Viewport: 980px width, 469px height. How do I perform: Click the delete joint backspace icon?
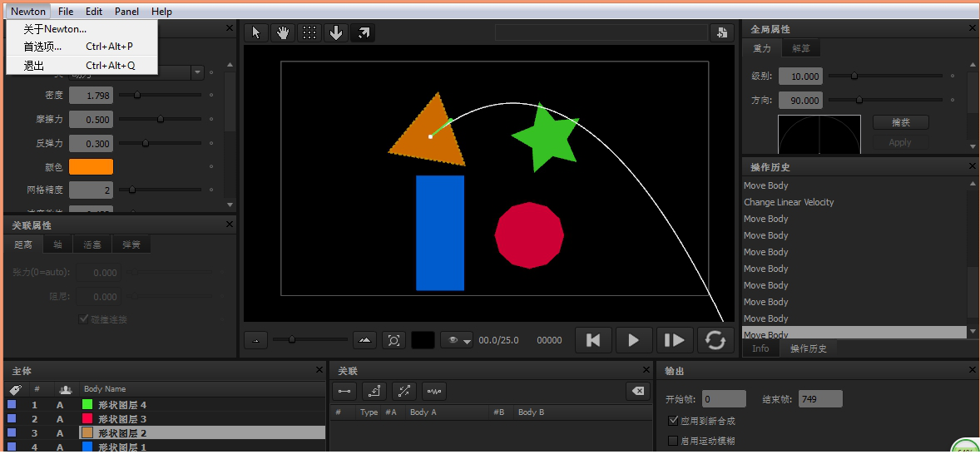click(x=638, y=392)
